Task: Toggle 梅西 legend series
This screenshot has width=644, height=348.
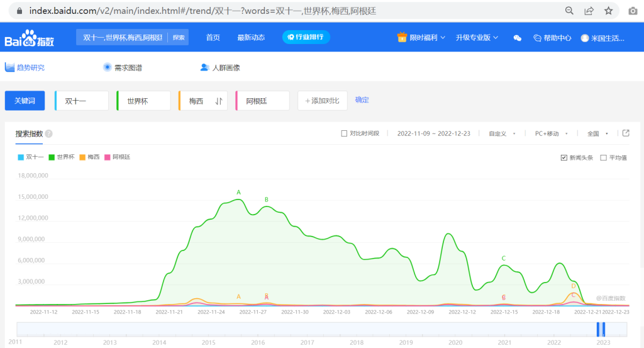Action: click(x=89, y=157)
